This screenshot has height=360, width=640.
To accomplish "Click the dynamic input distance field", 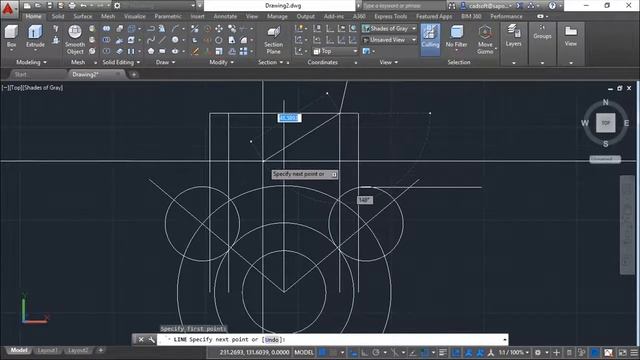I will [x=289, y=118].
